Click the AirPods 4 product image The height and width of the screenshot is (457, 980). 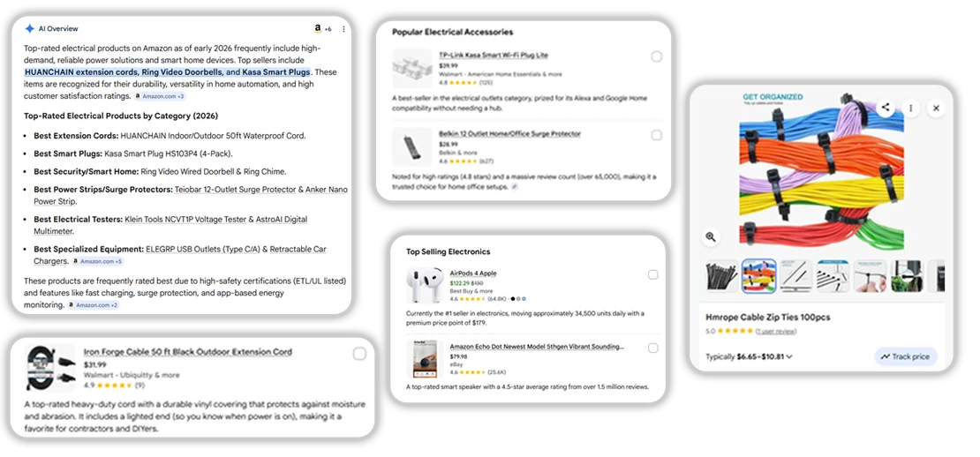pyautogui.click(x=425, y=285)
